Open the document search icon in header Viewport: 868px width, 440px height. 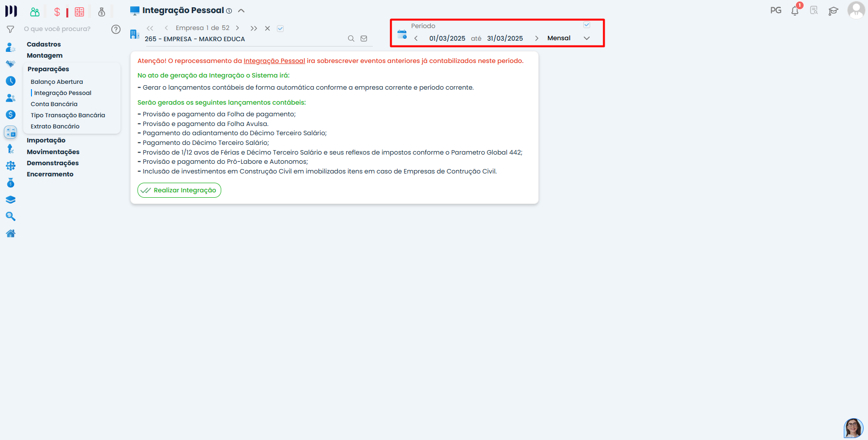pyautogui.click(x=814, y=10)
